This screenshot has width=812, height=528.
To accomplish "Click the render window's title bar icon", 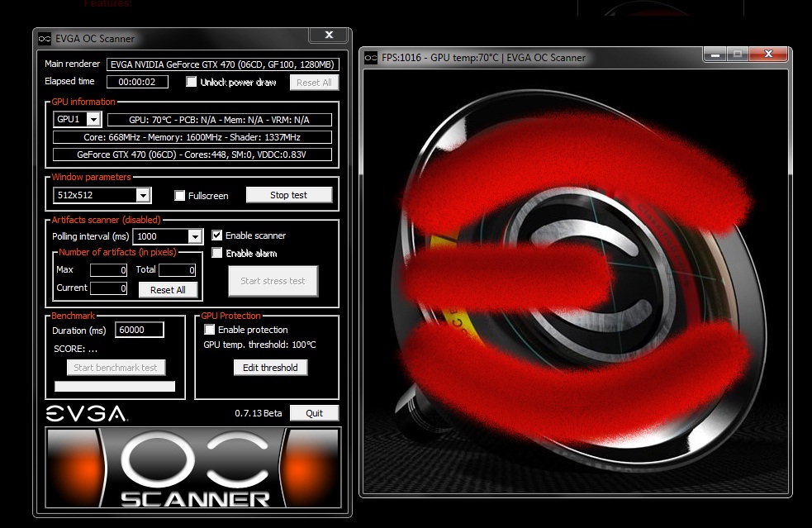I will point(371,58).
